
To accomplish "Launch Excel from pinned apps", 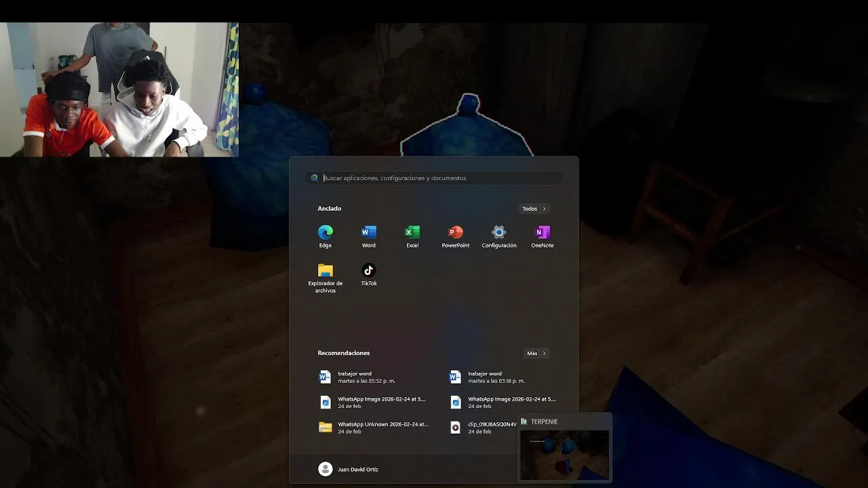I will click(412, 236).
